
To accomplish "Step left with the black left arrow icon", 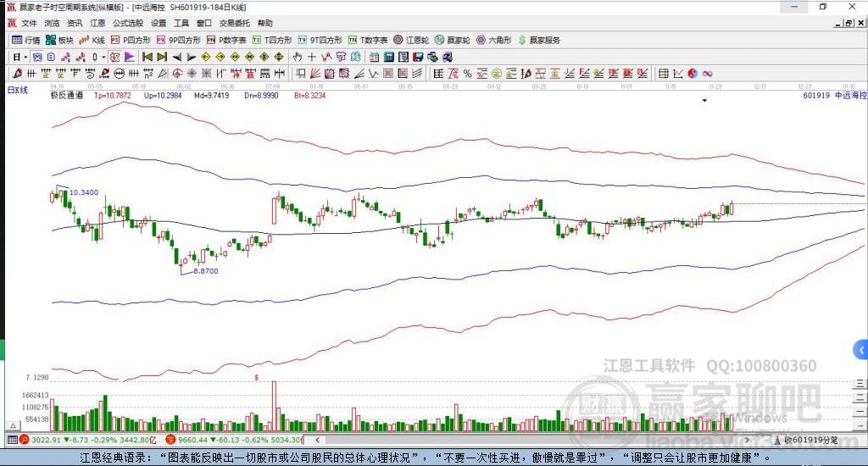I will pyautogui.click(x=176, y=57).
